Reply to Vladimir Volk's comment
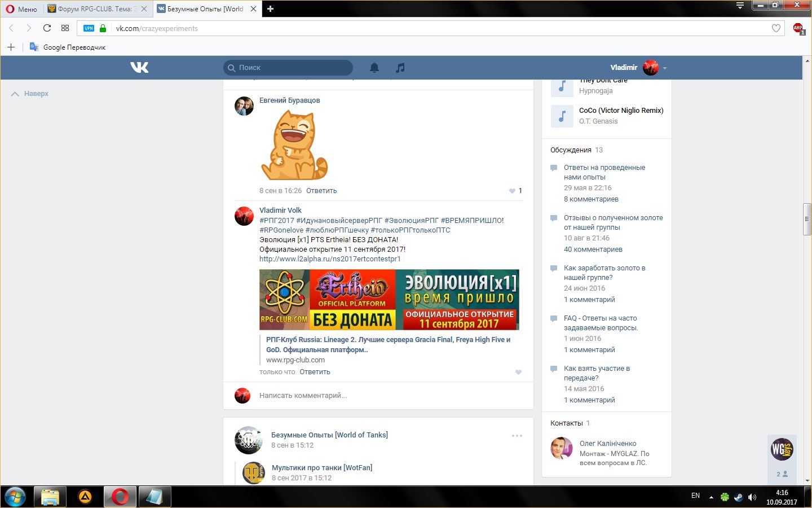This screenshot has width=812, height=508. (315, 372)
